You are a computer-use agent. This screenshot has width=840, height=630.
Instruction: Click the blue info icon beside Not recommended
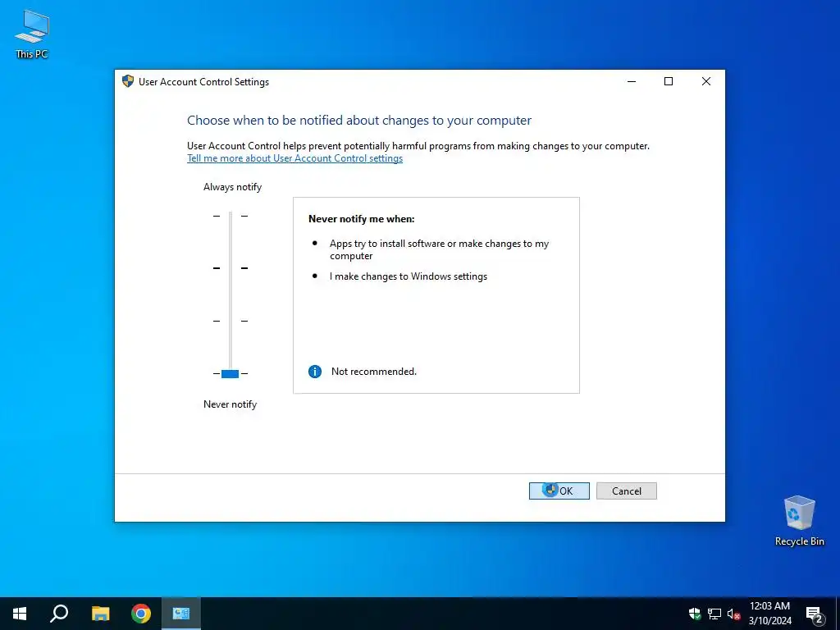[315, 372]
